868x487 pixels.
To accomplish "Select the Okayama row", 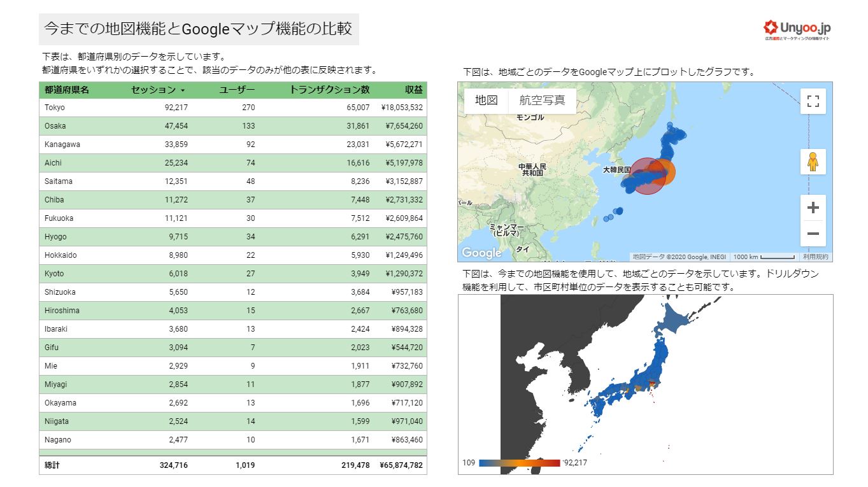I will [233, 403].
